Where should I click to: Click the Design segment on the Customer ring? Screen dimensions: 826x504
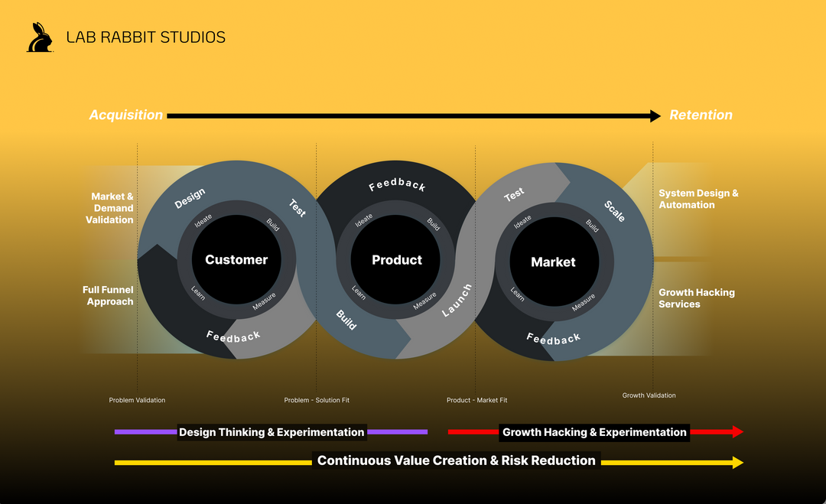point(190,199)
